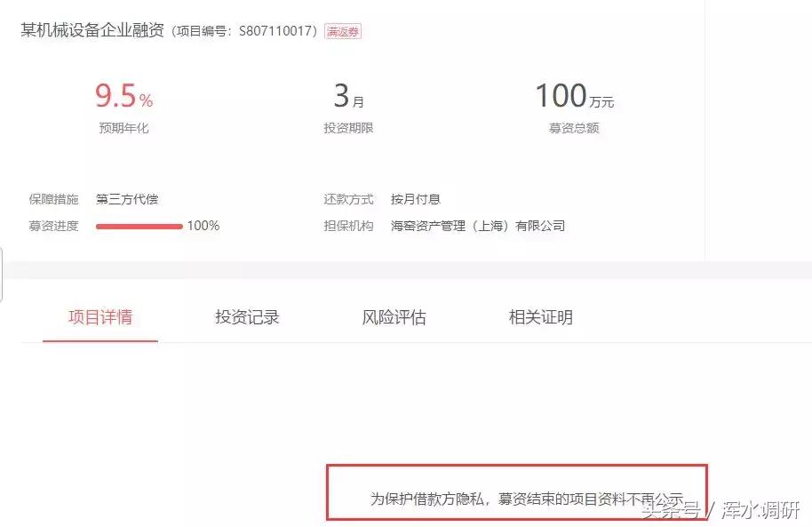The image size is (812, 527).
Task: Click the 满返券 badge
Action: point(343,32)
